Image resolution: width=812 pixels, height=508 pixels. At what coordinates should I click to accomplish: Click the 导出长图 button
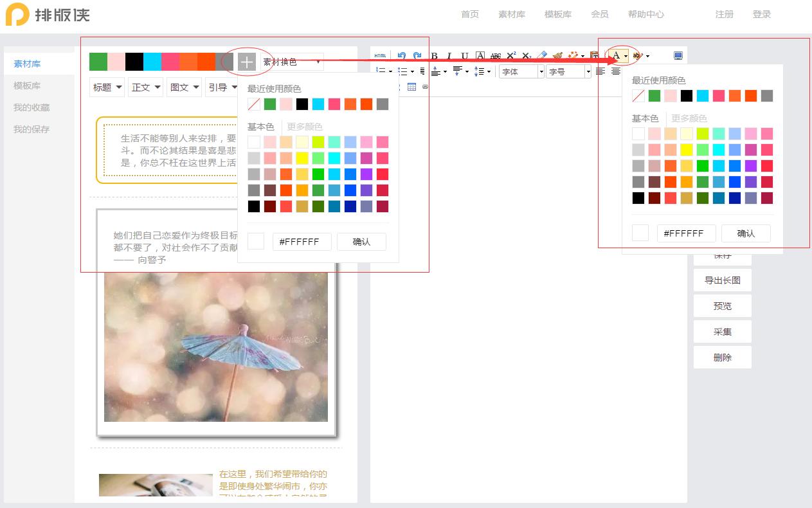click(x=722, y=280)
